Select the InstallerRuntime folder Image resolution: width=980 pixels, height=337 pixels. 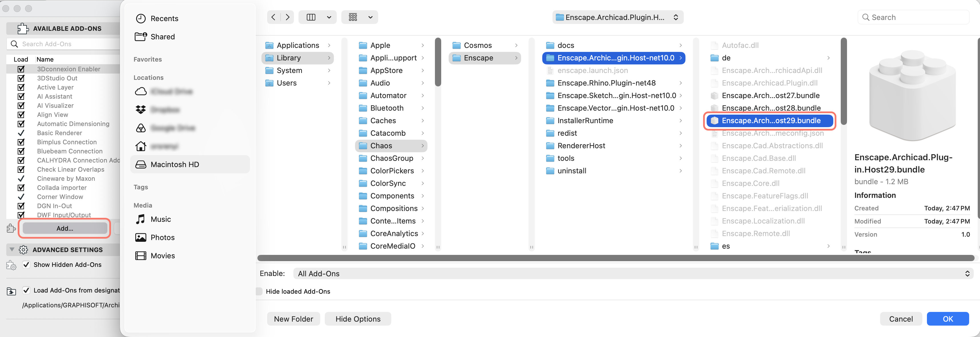614,120
